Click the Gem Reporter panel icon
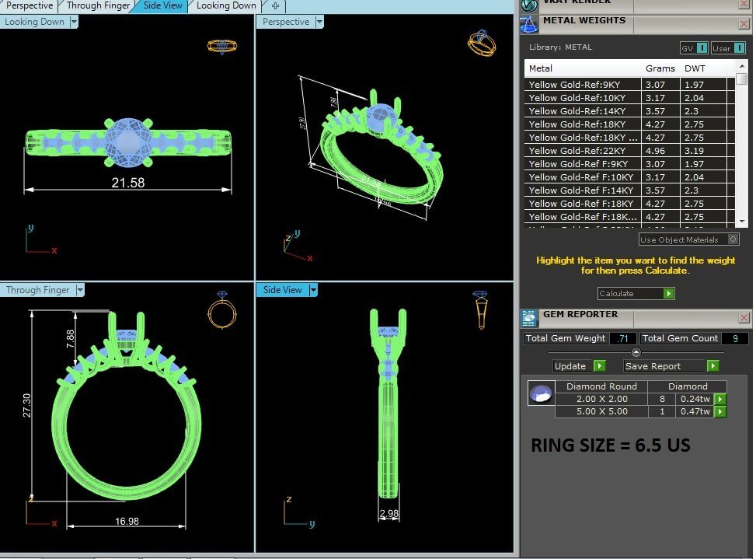 (x=530, y=317)
